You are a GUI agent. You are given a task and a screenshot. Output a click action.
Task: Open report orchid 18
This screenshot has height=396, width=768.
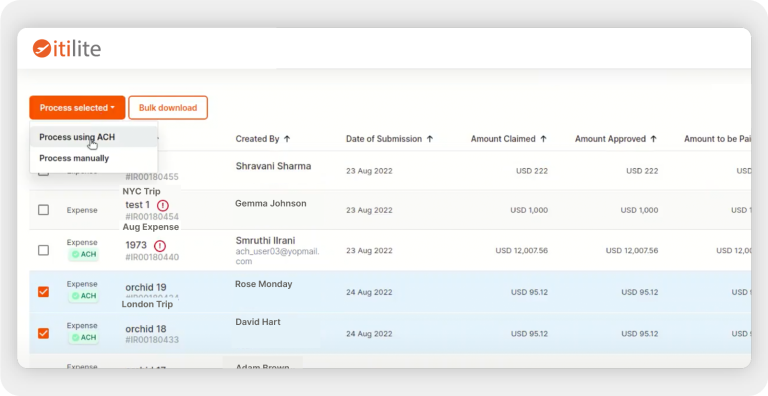coord(146,329)
